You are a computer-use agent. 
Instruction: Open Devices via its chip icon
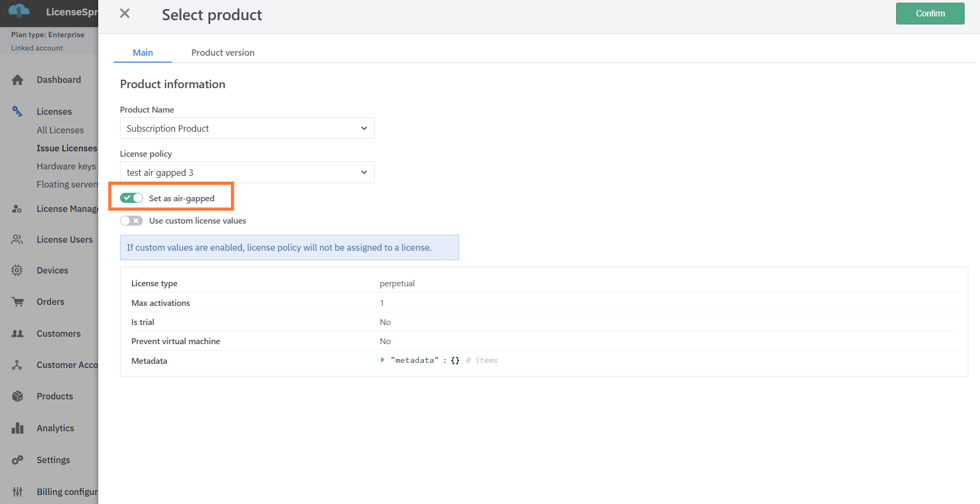[x=17, y=270]
